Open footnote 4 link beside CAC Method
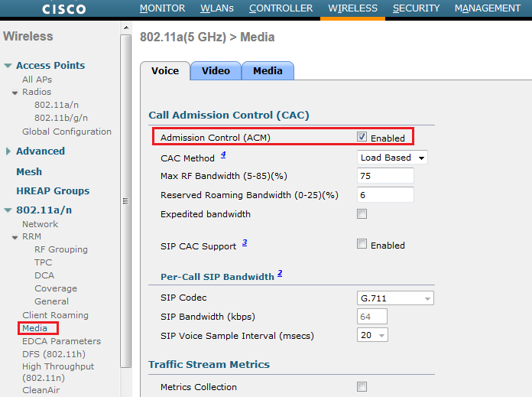 pyautogui.click(x=223, y=155)
